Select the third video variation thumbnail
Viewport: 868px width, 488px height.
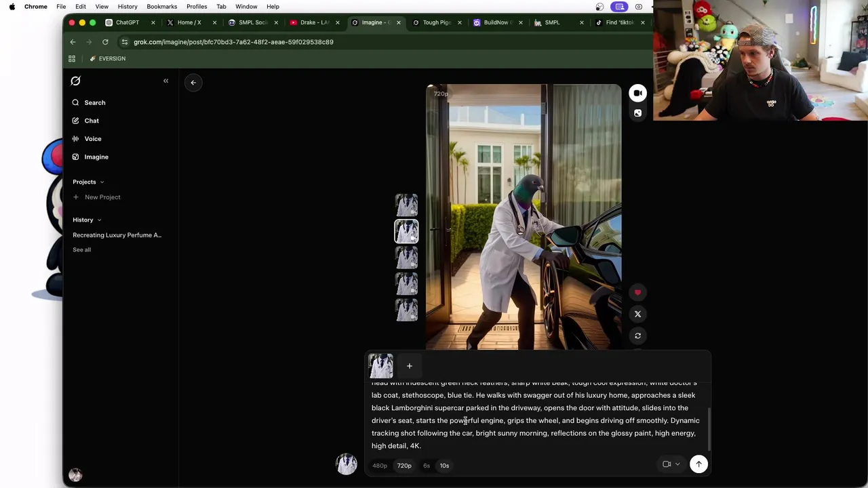[407, 258]
